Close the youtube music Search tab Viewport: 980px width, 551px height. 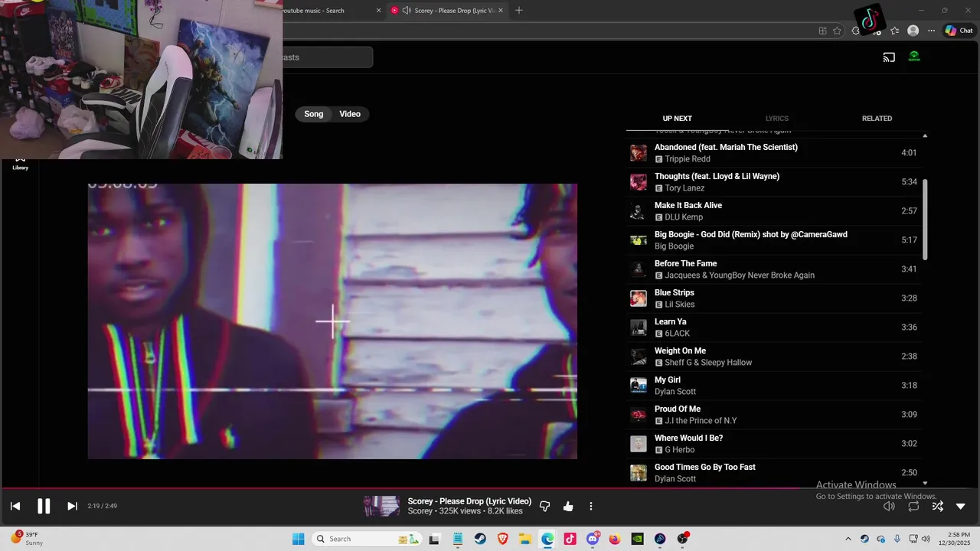tap(378, 10)
